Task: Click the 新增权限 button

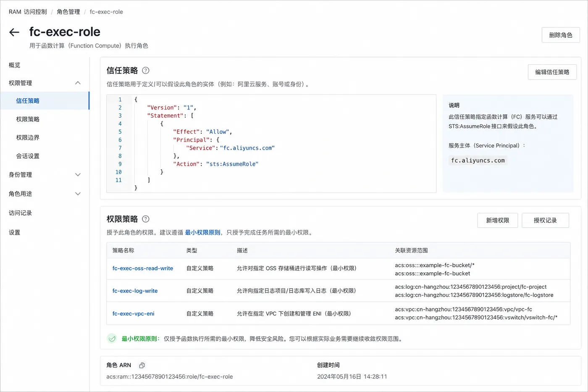Action: tap(498, 221)
